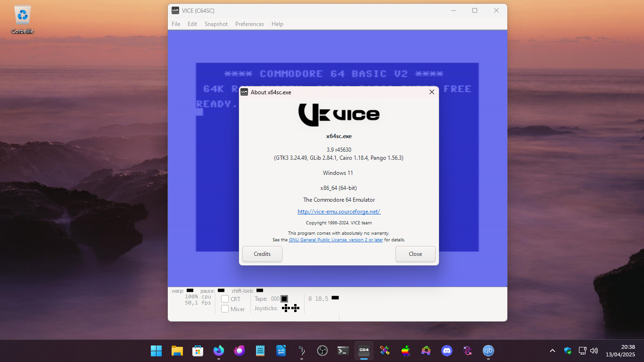Minimize the VICE (C64SC) window
Screen dimensions: 644x362
453,10
